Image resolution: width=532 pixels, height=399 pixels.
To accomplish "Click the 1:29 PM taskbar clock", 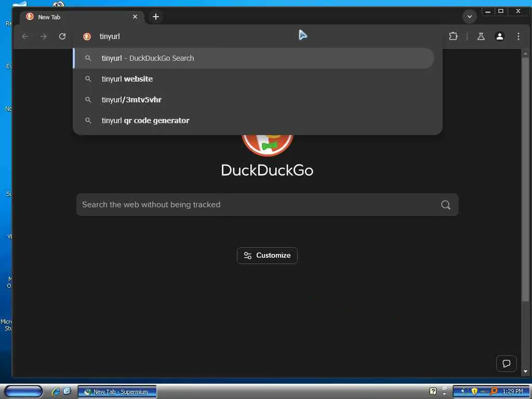I will 513,391.
